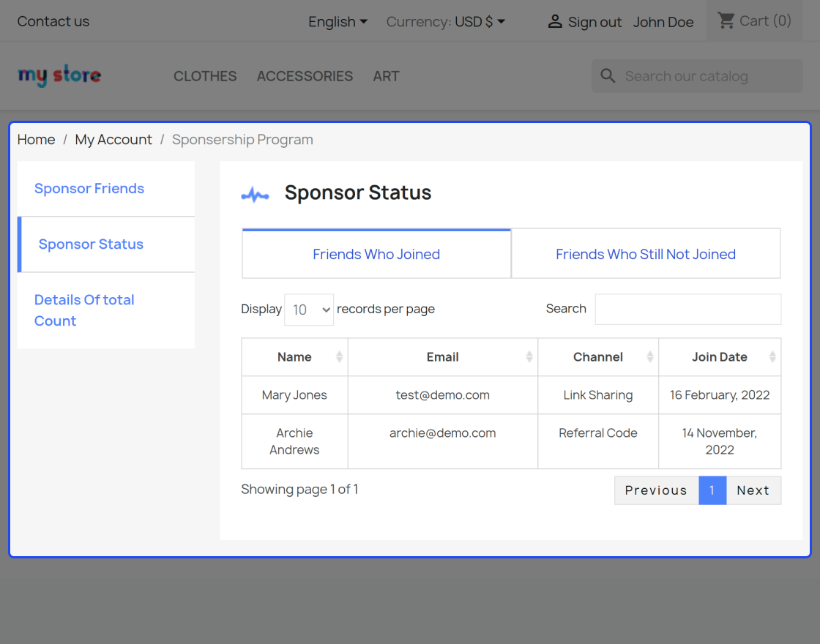Click the Next pagination button
Screen dimensions: 820x644
(x=753, y=490)
